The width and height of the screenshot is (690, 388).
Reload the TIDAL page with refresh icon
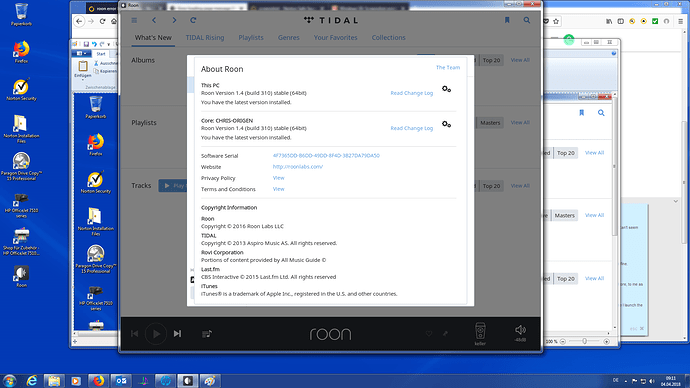click(x=193, y=20)
